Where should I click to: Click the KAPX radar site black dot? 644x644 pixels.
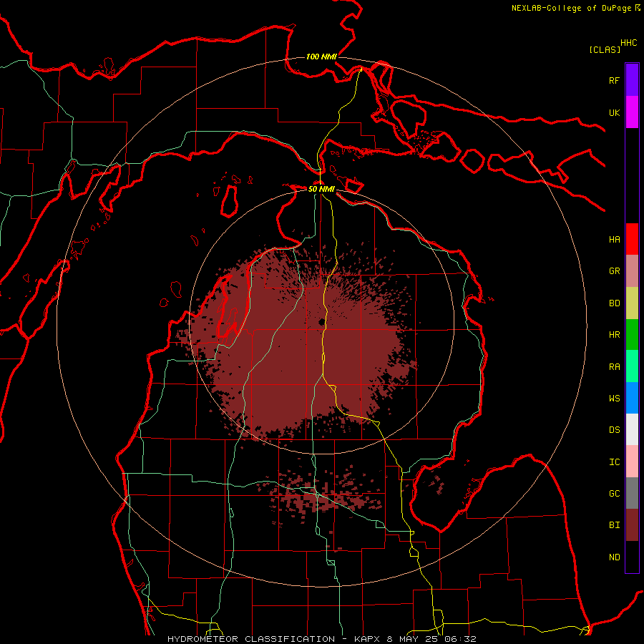tap(321, 322)
